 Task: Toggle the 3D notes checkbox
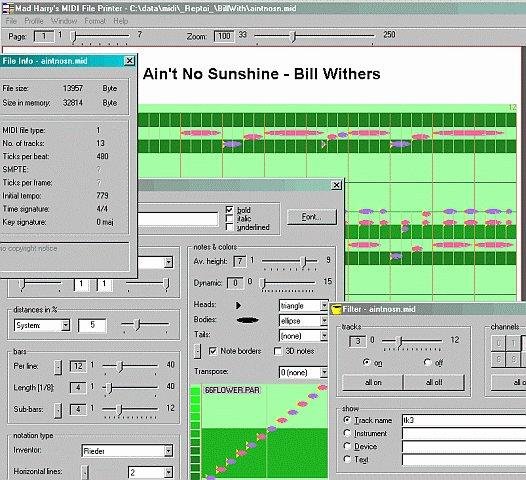pos(278,351)
